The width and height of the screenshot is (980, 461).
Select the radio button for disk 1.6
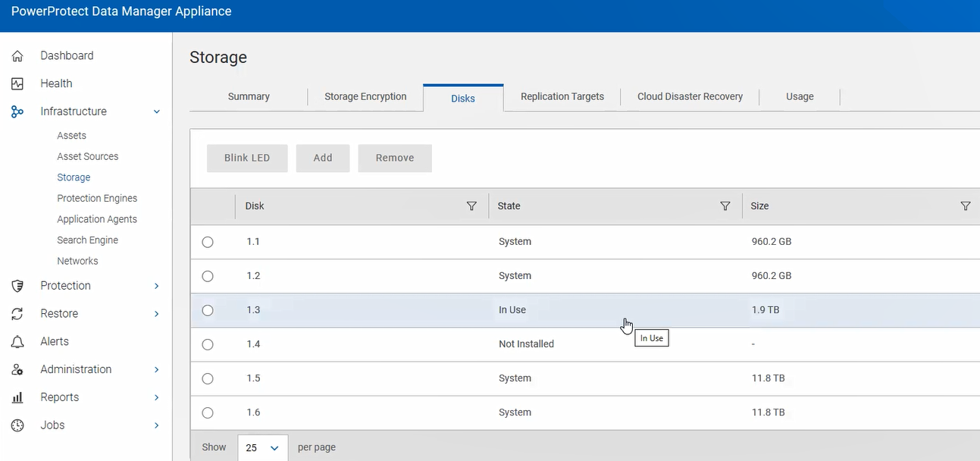208,412
